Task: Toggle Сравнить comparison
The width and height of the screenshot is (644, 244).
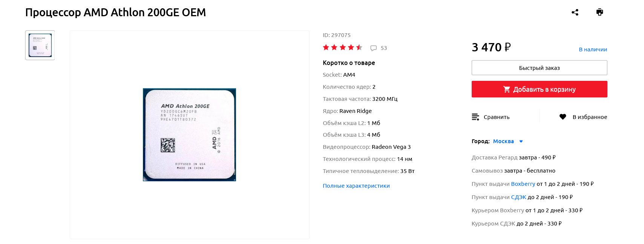Action: [x=497, y=117]
